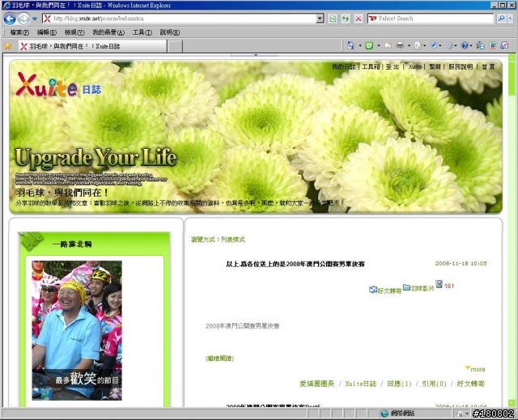Click the Print icon

click(400, 45)
